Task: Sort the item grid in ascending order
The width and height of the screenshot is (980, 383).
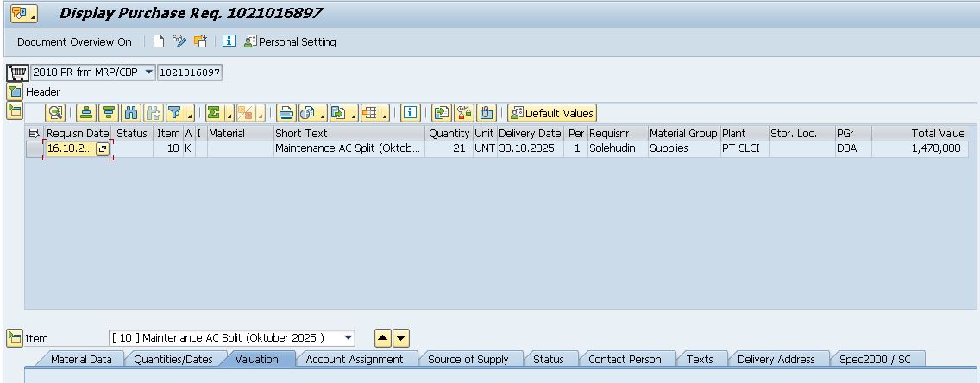Action: (x=85, y=113)
